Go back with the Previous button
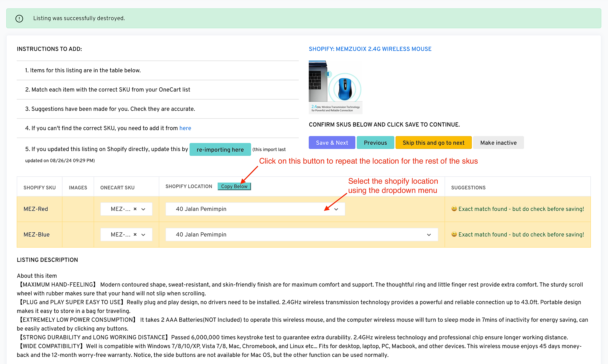The image size is (608, 364). point(375,142)
